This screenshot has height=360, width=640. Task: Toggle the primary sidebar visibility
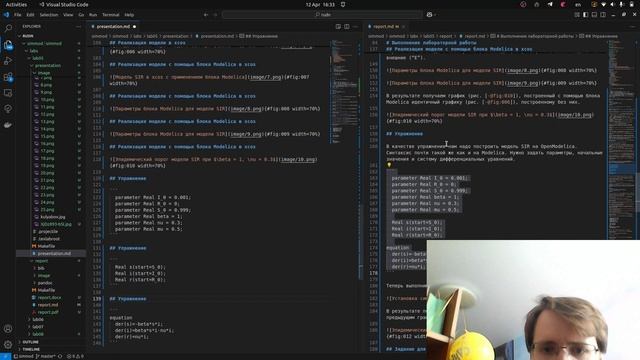586,15
